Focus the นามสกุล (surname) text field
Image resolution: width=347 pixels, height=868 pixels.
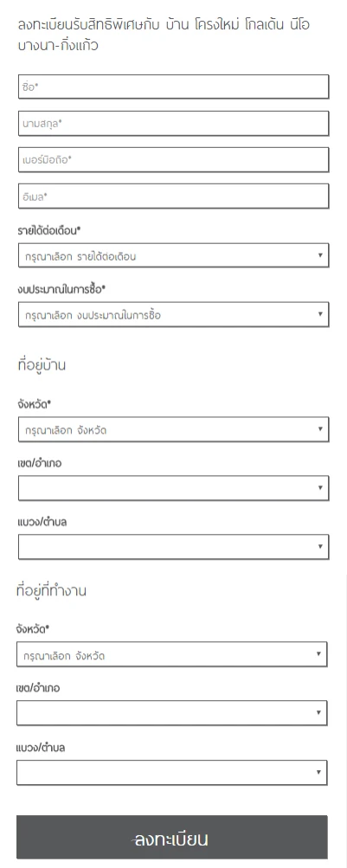pyautogui.click(x=173, y=124)
